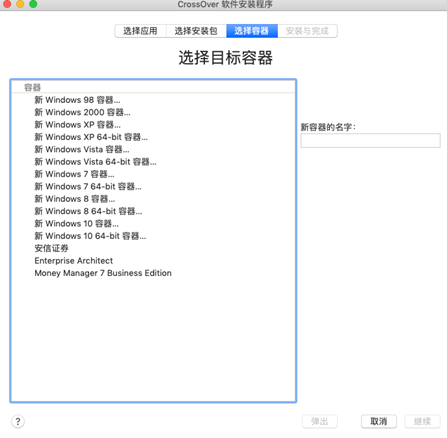This screenshot has width=447, height=438.
Task: Cancel with the 取消 button
Action: tap(379, 421)
